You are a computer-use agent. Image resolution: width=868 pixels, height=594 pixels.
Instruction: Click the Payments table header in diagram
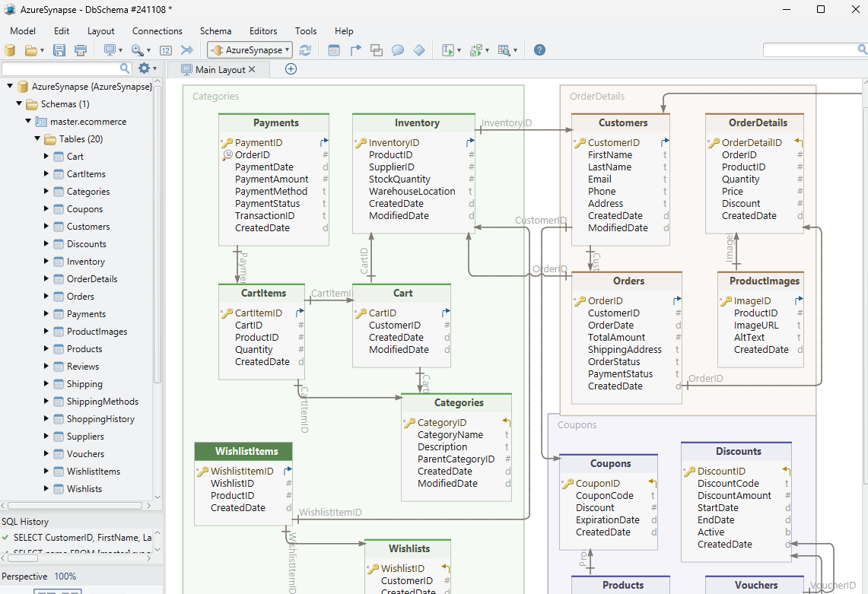(x=274, y=123)
